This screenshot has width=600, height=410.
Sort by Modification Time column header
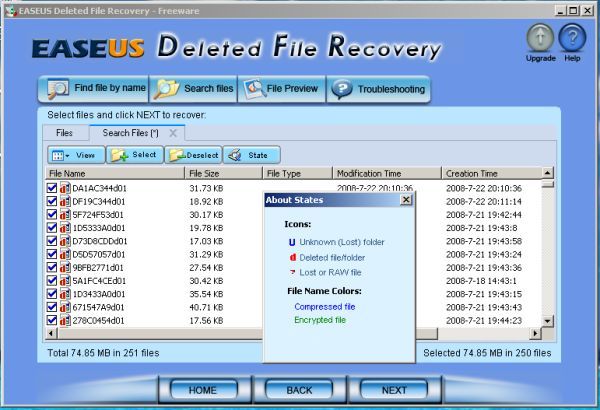[387, 173]
